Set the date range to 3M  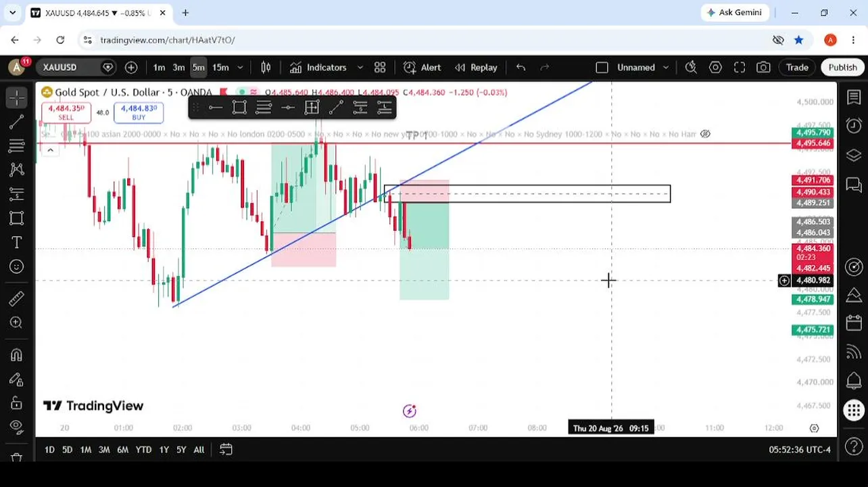tap(104, 449)
